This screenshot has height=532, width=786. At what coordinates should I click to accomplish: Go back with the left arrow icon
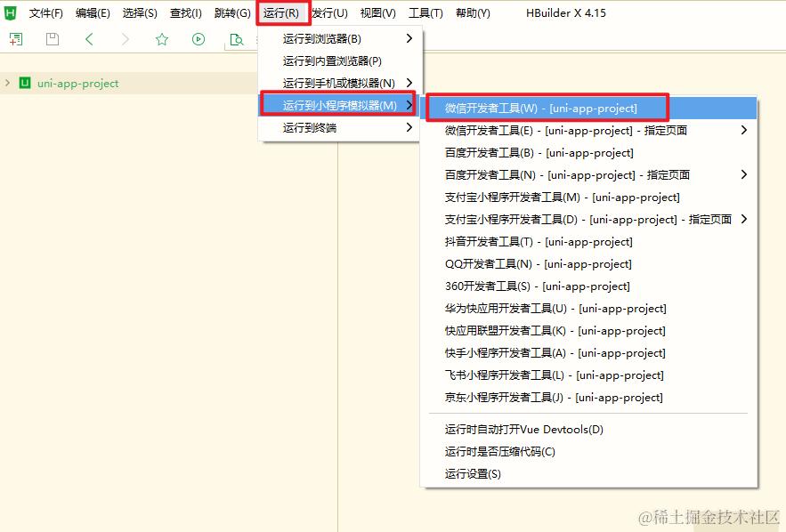click(89, 39)
